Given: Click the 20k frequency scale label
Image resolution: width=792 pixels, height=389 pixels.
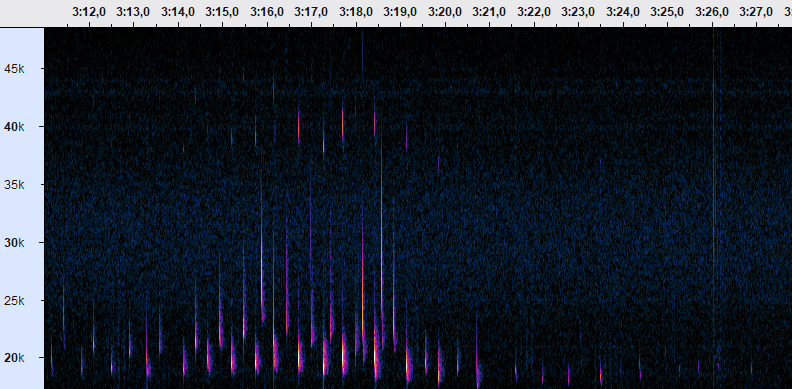Looking at the screenshot, I should click(14, 358).
